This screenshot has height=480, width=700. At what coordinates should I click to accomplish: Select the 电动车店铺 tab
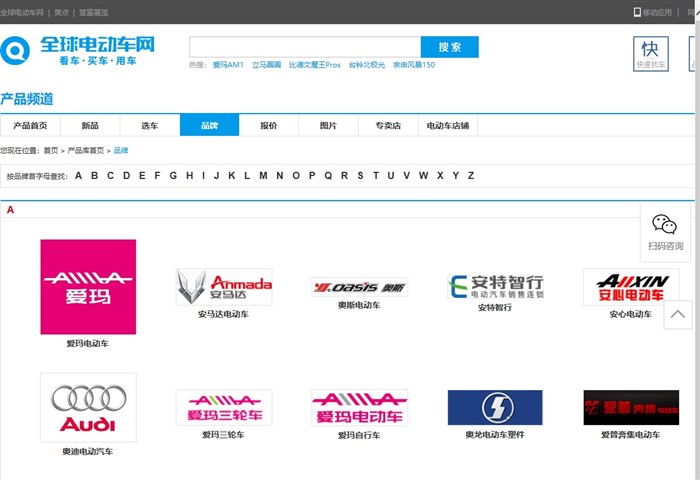point(448,125)
